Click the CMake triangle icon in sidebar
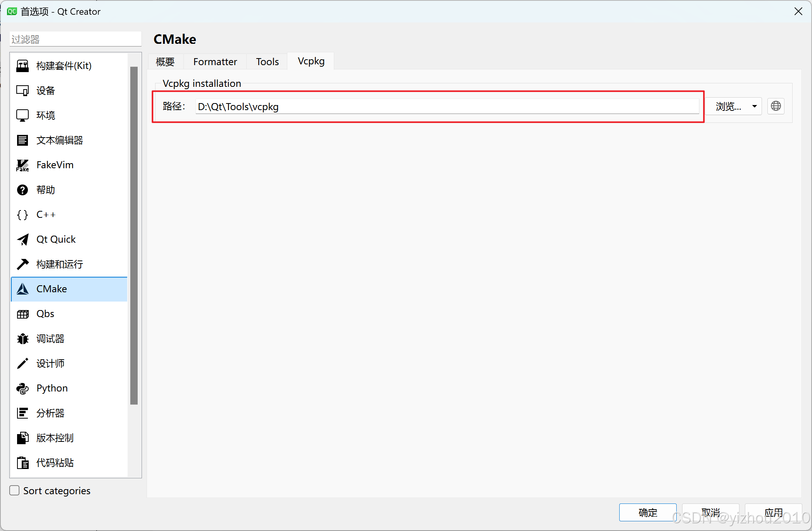Screen dimensions: 812x531 pos(22,289)
